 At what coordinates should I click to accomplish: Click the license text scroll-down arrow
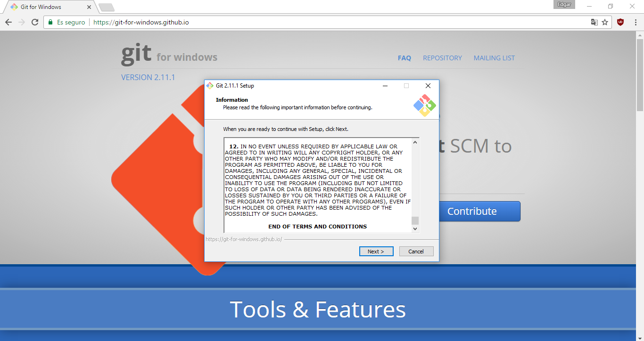point(415,228)
